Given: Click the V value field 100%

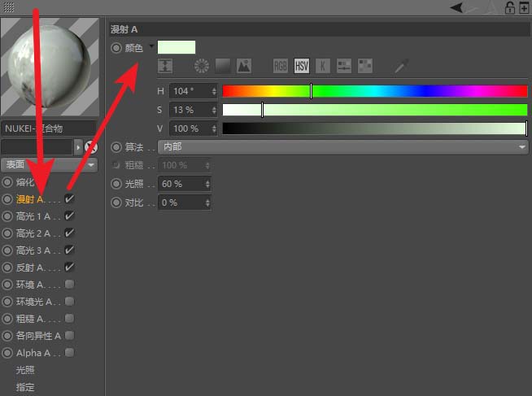Looking at the screenshot, I should click(194, 128).
